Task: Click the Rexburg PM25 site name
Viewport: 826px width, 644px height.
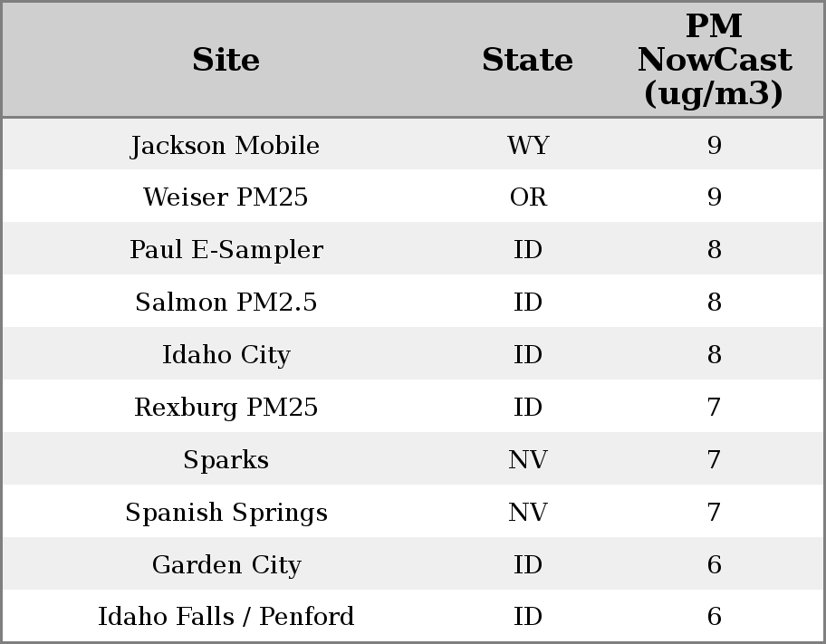Action: coord(226,408)
